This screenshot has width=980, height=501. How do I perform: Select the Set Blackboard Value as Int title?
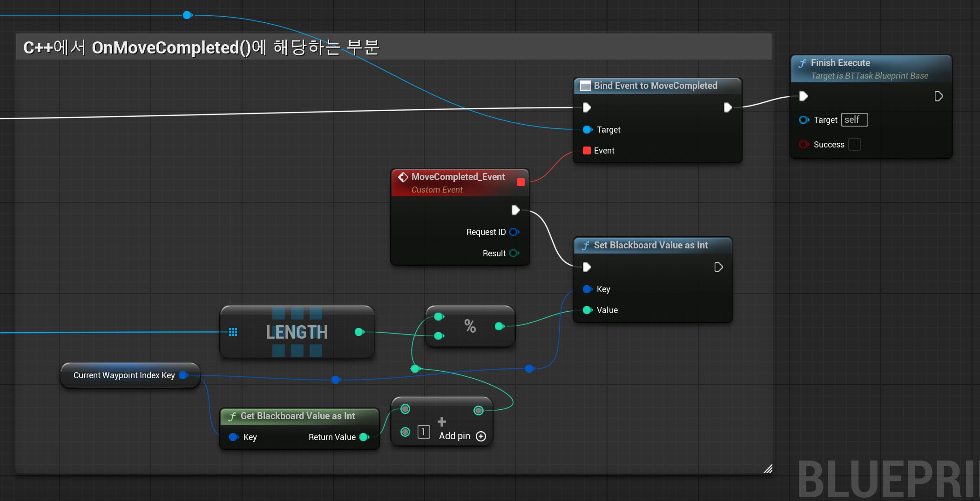point(651,245)
